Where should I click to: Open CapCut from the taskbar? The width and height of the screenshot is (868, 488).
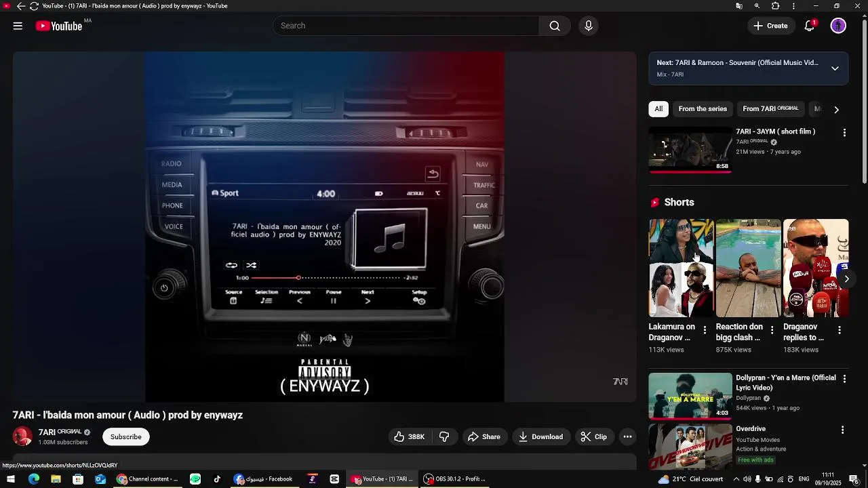click(334, 479)
